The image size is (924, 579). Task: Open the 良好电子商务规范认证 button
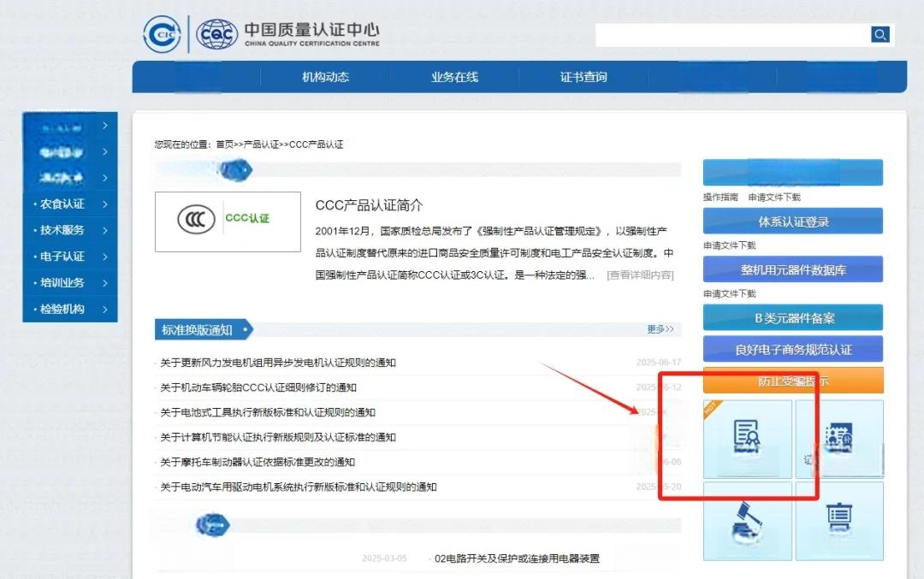tap(793, 349)
